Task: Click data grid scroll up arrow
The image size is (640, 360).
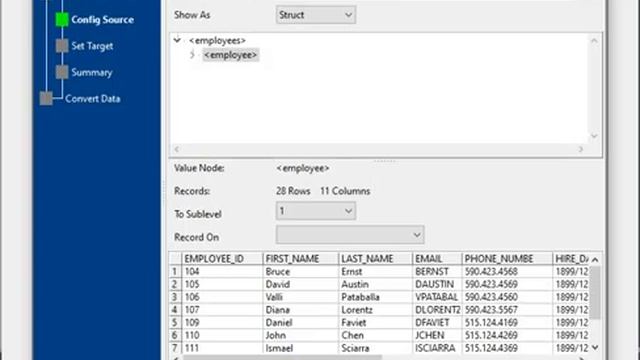Action: point(595,260)
